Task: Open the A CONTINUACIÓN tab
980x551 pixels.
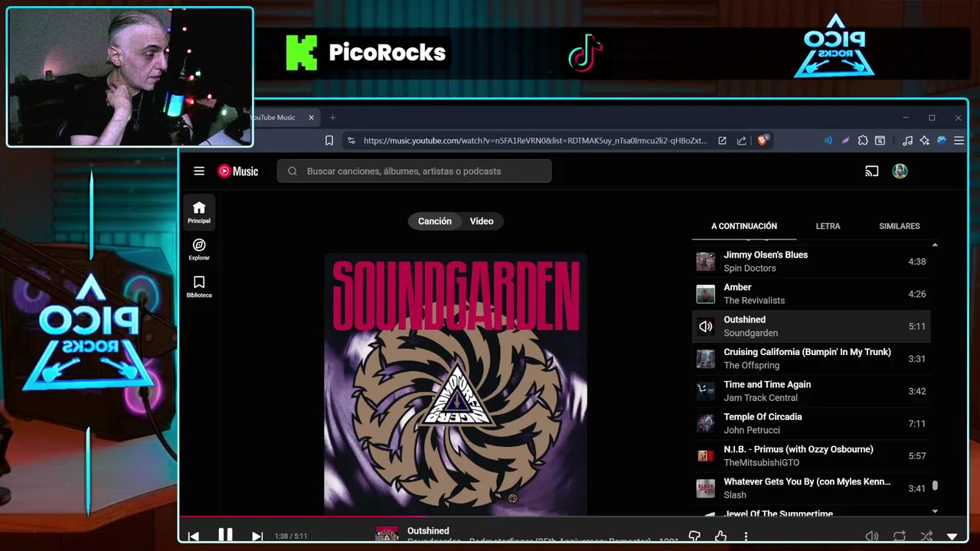Action: coord(744,227)
